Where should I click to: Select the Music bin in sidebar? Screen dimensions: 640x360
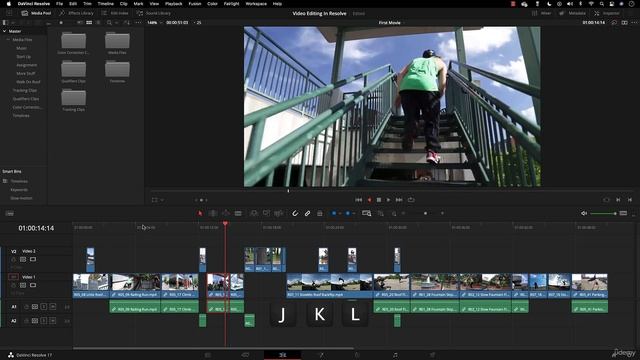(21, 48)
